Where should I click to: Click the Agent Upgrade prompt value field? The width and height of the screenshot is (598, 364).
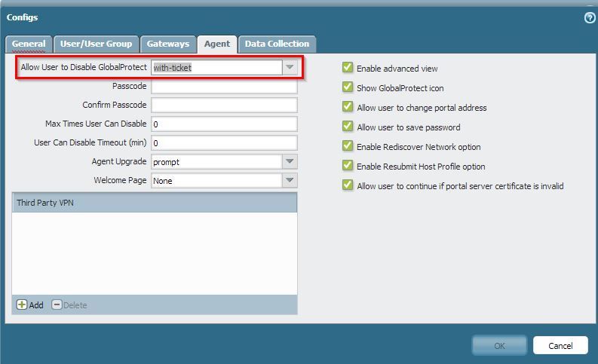tap(216, 161)
